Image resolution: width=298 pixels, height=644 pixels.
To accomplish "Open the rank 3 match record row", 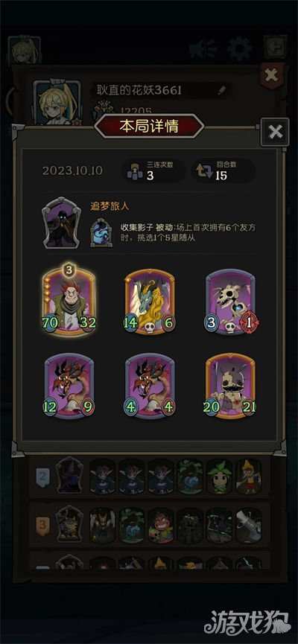I will (x=149, y=523).
